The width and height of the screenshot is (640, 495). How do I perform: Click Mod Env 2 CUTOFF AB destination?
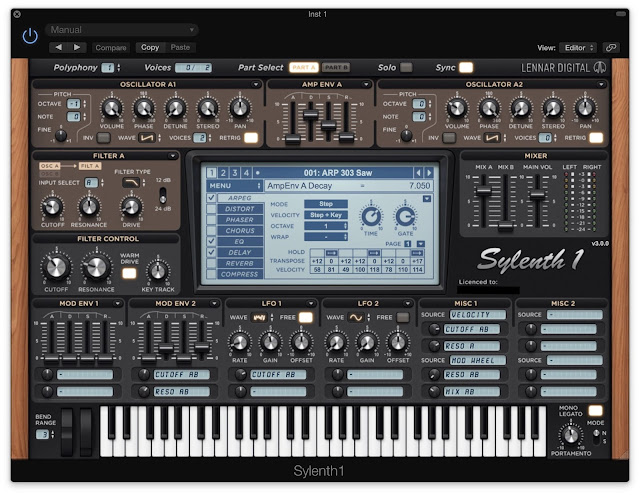(182, 375)
